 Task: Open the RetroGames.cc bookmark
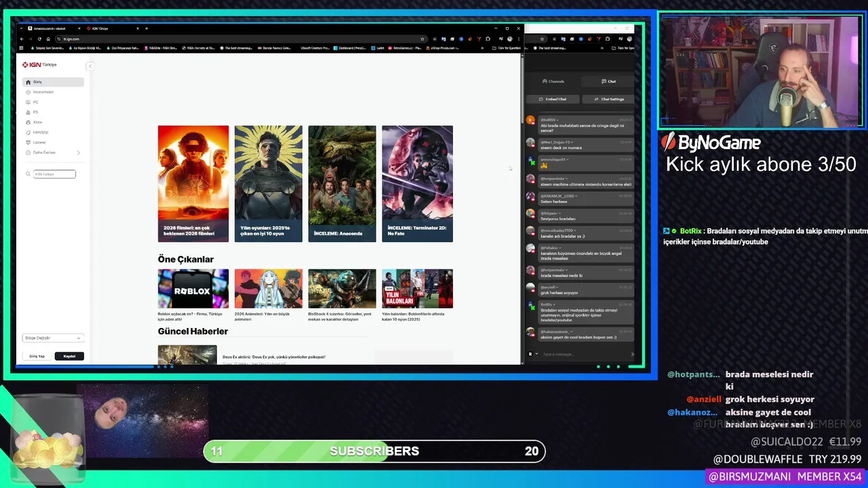pyautogui.click(x=405, y=48)
